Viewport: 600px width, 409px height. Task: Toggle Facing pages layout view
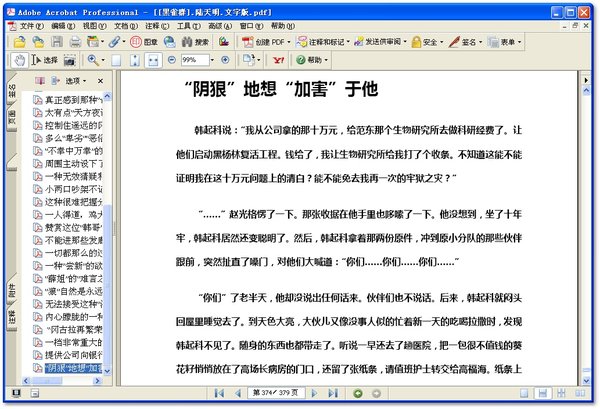click(x=580, y=393)
